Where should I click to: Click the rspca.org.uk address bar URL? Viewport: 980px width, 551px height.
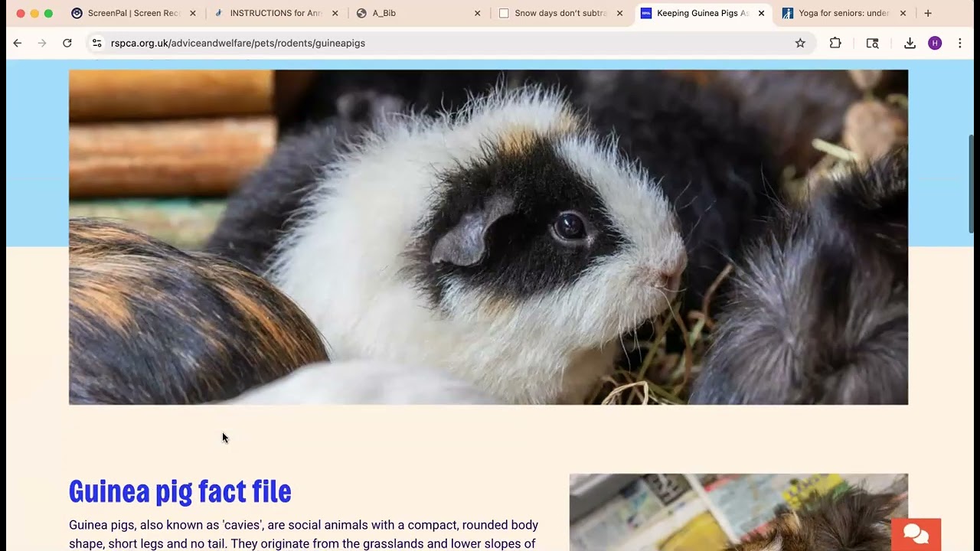coord(237,43)
